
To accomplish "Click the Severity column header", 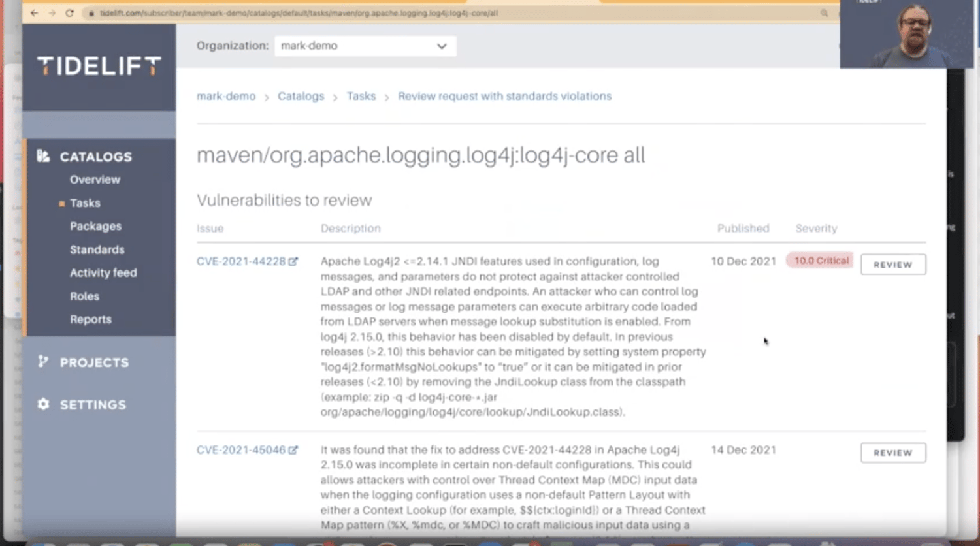I will pyautogui.click(x=816, y=229).
